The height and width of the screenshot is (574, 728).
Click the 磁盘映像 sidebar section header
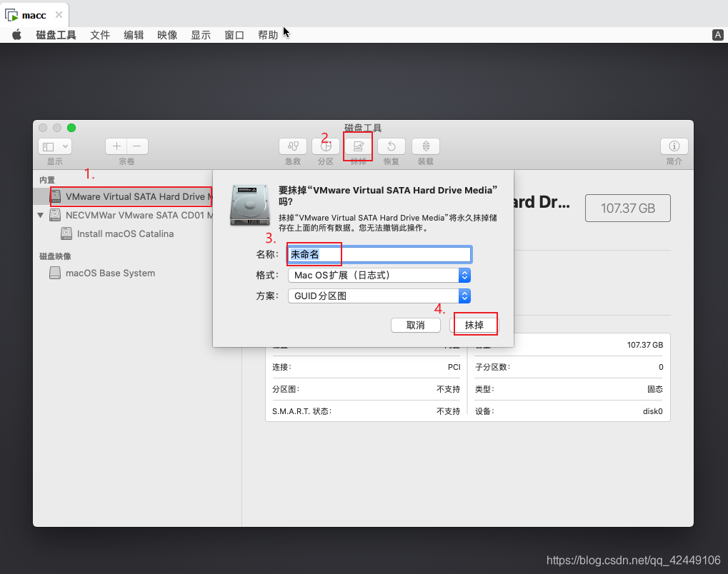55,256
